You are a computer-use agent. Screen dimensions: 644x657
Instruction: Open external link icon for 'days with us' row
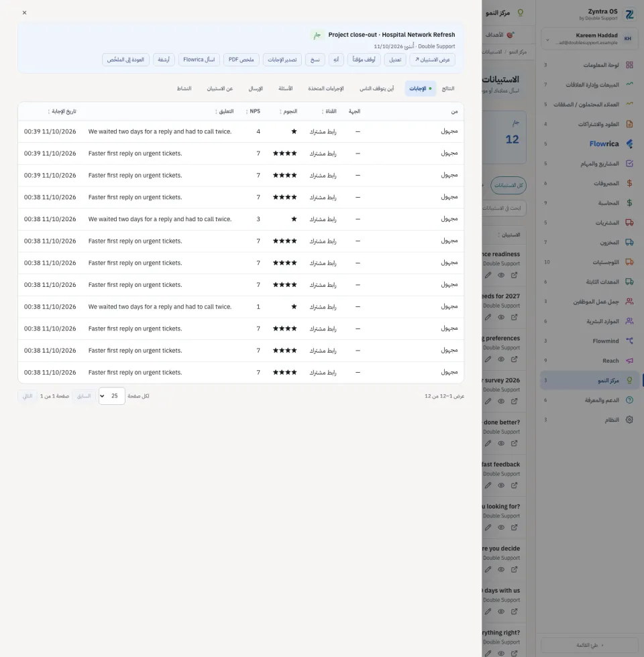(514, 611)
